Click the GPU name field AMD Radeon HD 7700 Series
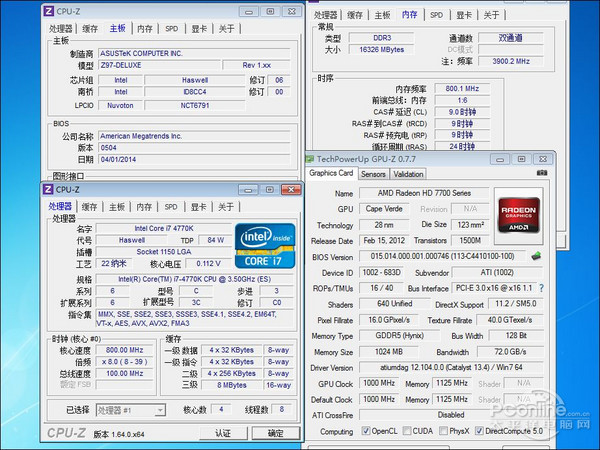The image size is (600, 450). tap(425, 193)
